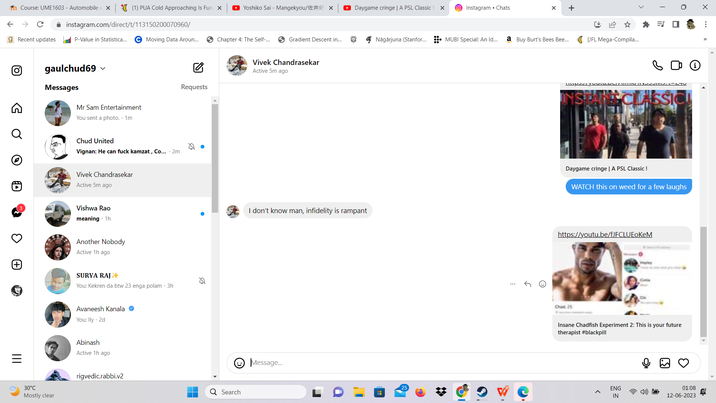Click taskbar Search box
This screenshot has width=716, height=403.
pyautogui.click(x=256, y=392)
